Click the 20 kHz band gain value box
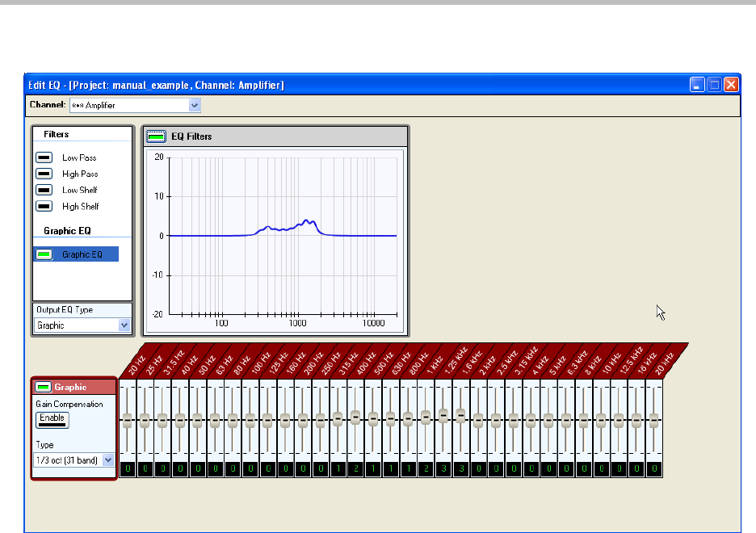Screen dimensions: 756x533 (653, 468)
